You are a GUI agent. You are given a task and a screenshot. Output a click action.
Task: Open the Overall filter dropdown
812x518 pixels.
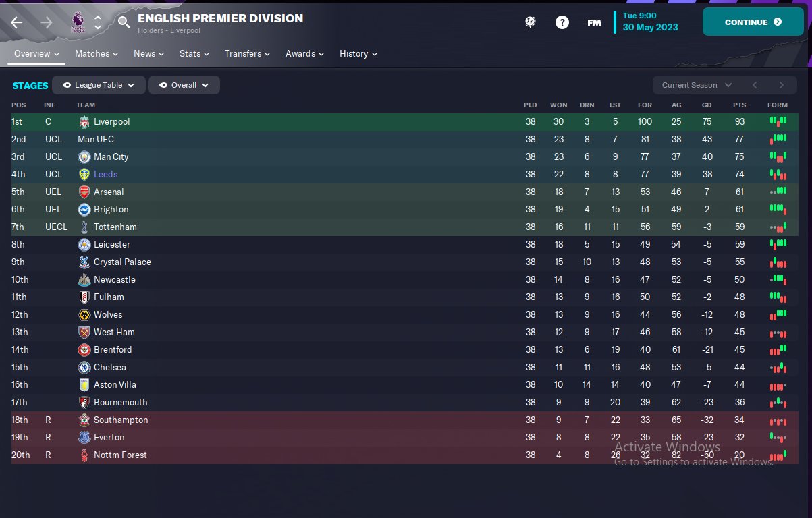184,85
